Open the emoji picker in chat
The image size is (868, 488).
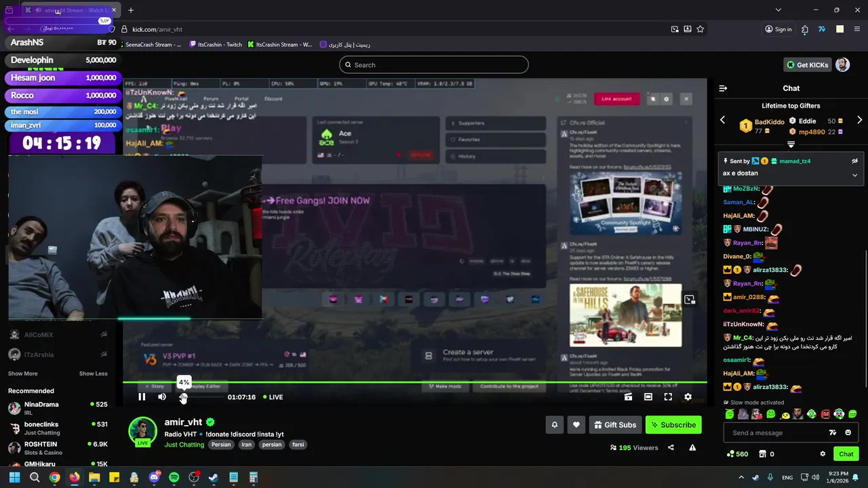tap(848, 432)
